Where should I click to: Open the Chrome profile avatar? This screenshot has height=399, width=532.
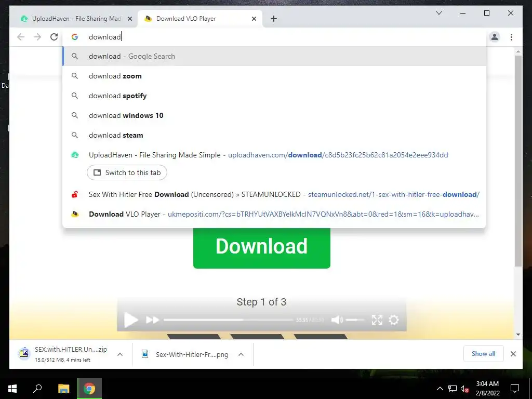click(495, 37)
